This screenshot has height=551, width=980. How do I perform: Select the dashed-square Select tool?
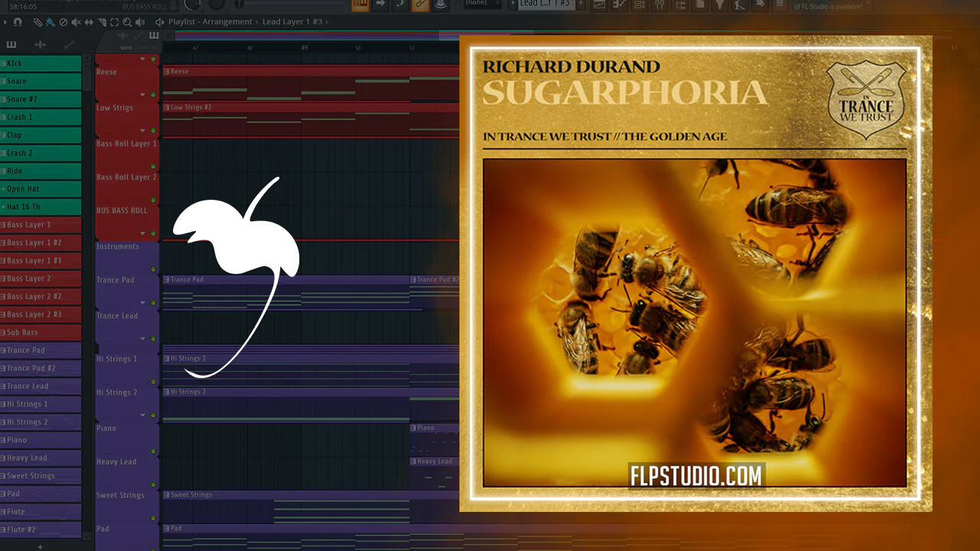pos(115,22)
